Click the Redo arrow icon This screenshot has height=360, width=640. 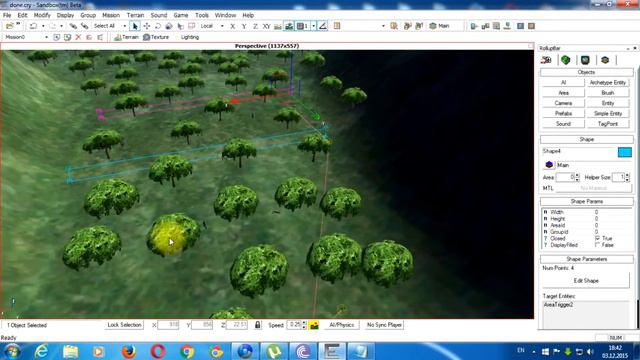click(53, 26)
